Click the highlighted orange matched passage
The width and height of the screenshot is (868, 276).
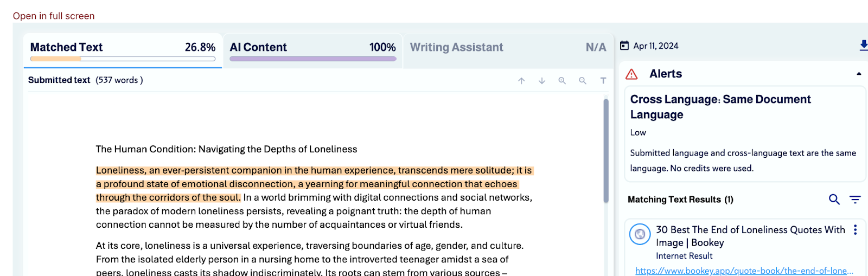coord(307,184)
